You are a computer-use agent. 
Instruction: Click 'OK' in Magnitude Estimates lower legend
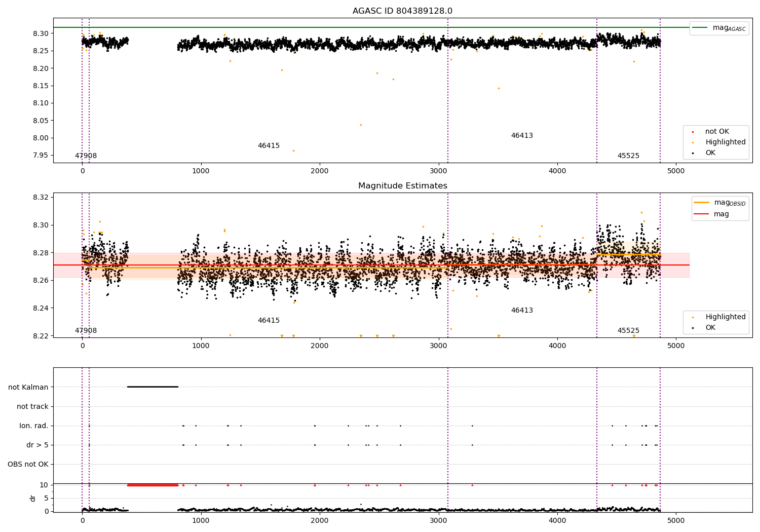coord(710,328)
